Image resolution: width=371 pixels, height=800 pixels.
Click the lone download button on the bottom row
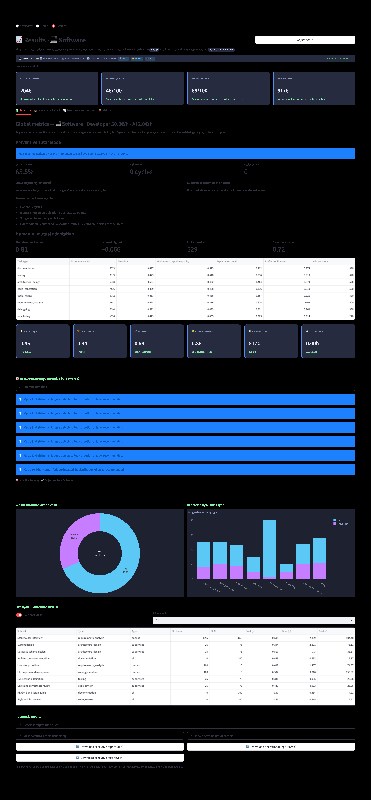tap(100, 758)
